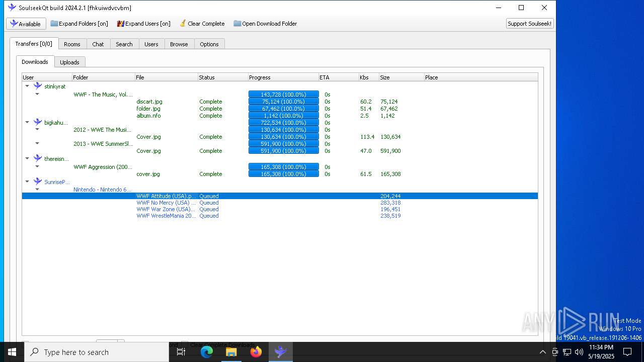Click the discart.jpg progress bar 75,124 (100.0%)

[284, 102]
